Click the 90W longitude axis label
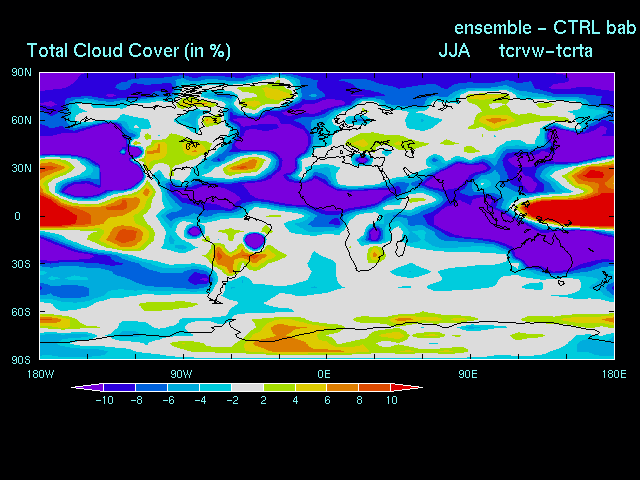This screenshot has height=480, width=640. pyautogui.click(x=181, y=374)
